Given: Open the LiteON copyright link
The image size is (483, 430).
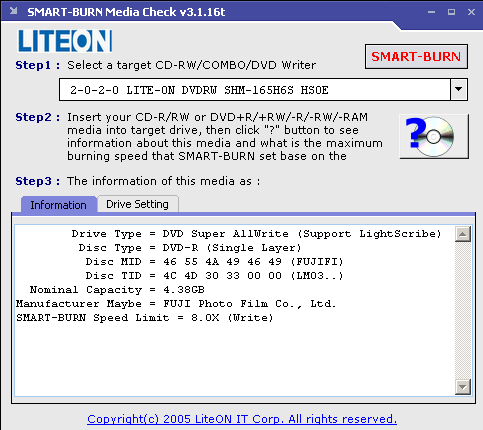Looking at the screenshot, I should (242, 419).
